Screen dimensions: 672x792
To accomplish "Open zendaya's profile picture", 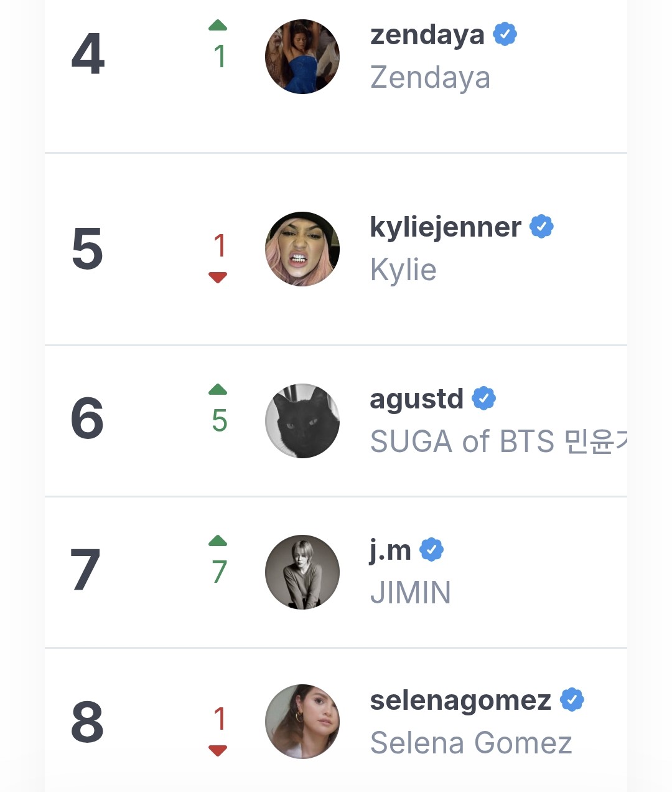I will pyautogui.click(x=302, y=57).
